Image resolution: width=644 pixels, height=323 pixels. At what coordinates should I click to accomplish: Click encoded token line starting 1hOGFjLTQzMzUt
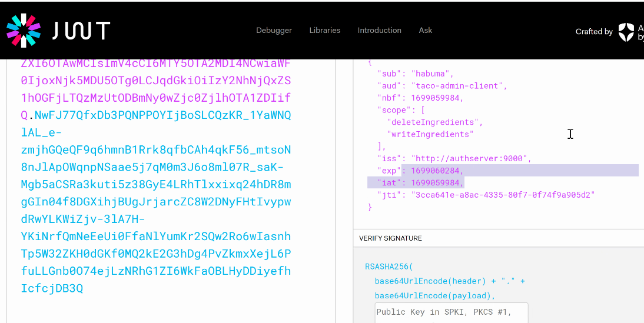click(155, 98)
